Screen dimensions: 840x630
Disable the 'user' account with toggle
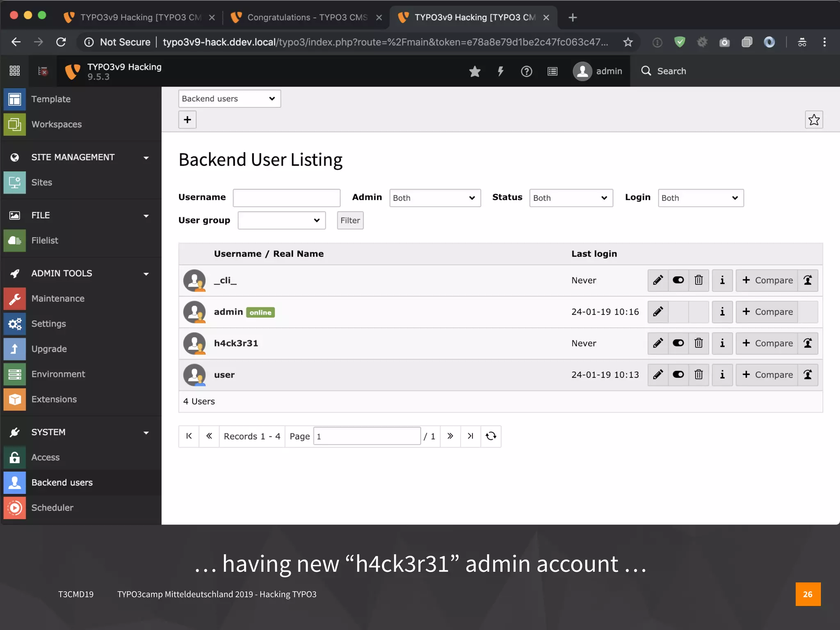pos(678,375)
